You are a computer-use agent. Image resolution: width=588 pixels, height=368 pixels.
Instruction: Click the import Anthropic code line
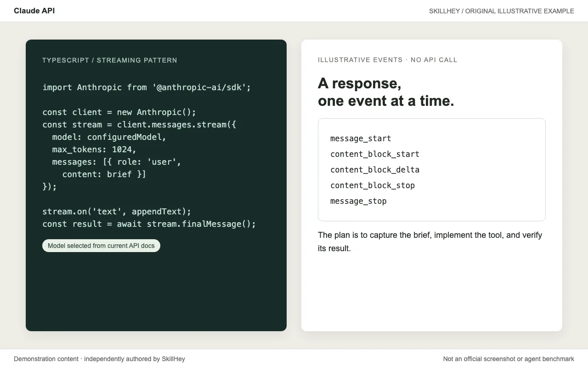click(147, 87)
